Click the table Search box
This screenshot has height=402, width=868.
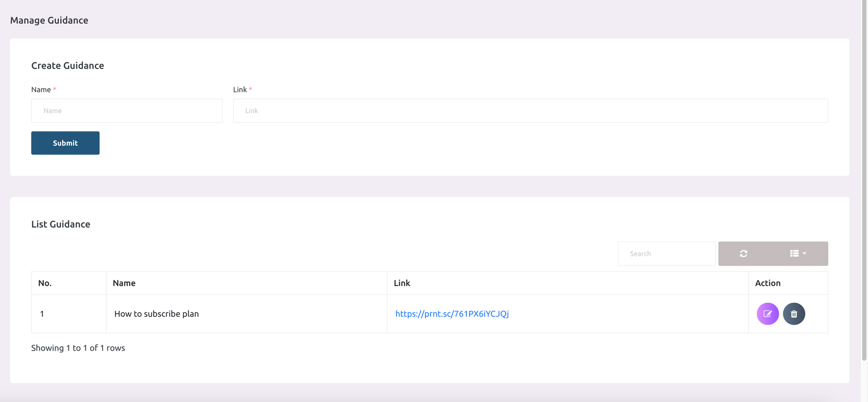[x=666, y=253]
